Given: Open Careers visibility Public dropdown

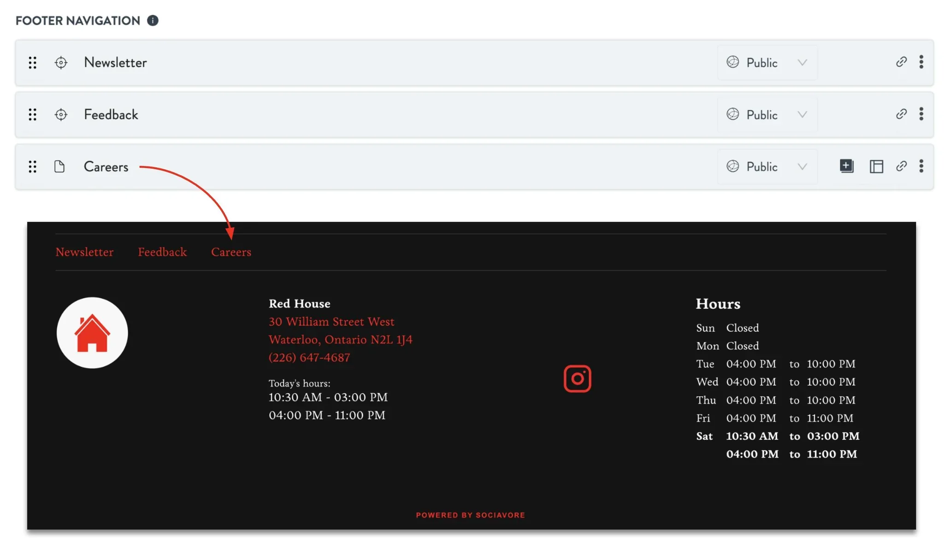Looking at the screenshot, I should [767, 167].
